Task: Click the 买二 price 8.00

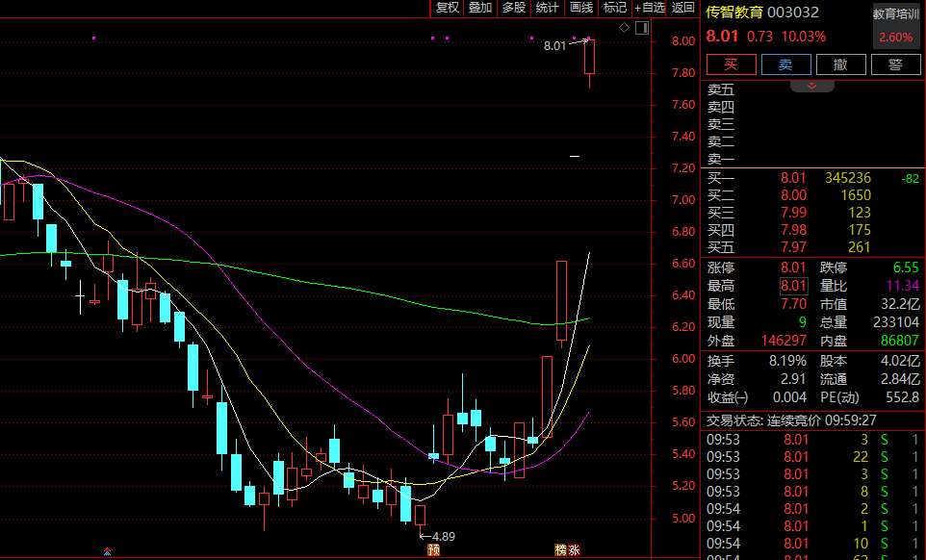Action: [x=793, y=195]
